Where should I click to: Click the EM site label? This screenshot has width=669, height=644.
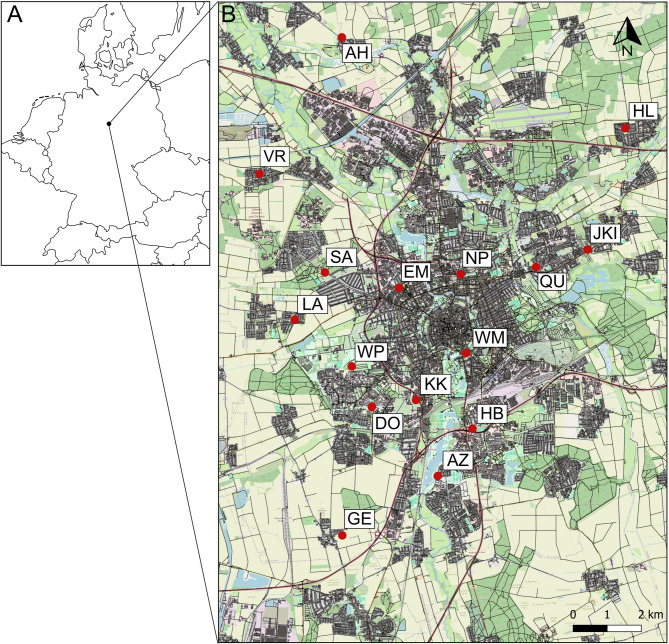415,272
